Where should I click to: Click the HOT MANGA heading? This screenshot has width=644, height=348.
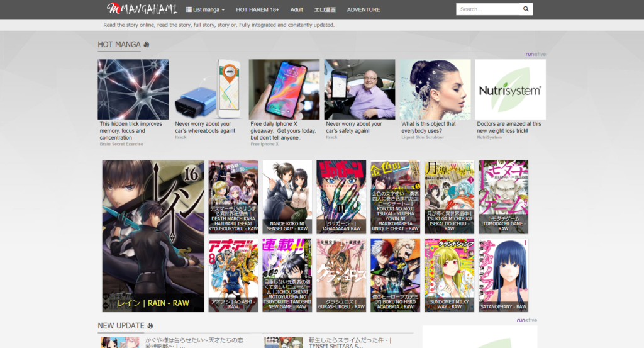[x=119, y=45]
